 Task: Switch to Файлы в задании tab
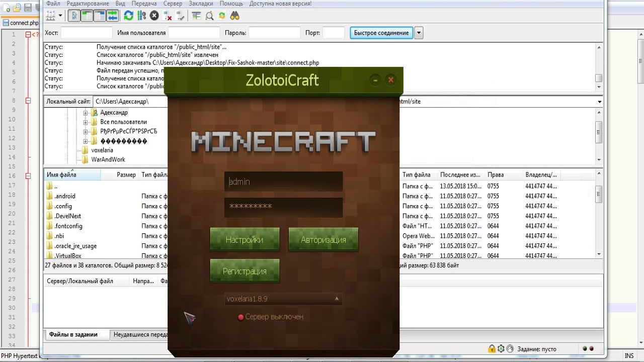73,334
